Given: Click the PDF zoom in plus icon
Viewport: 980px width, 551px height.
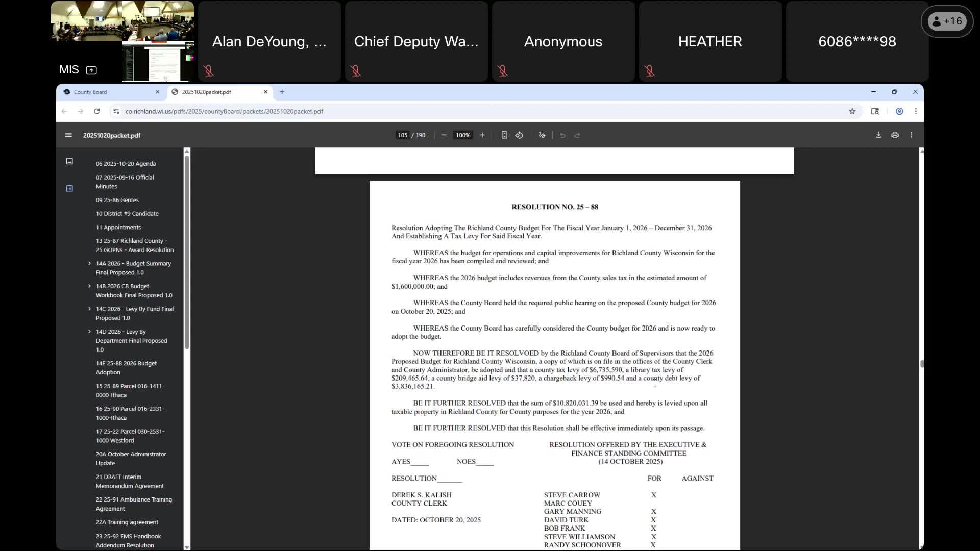Looking at the screenshot, I should [482, 135].
